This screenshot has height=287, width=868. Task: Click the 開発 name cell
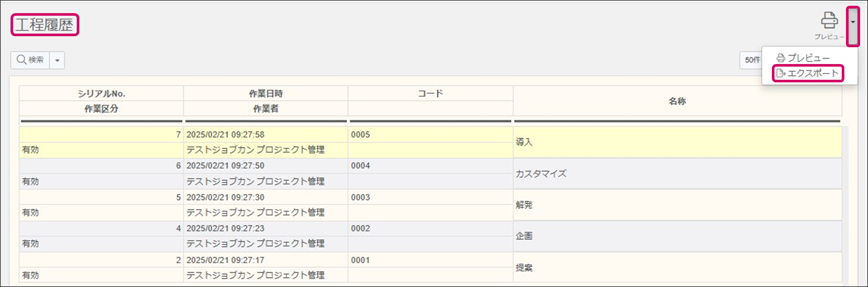pos(524,205)
